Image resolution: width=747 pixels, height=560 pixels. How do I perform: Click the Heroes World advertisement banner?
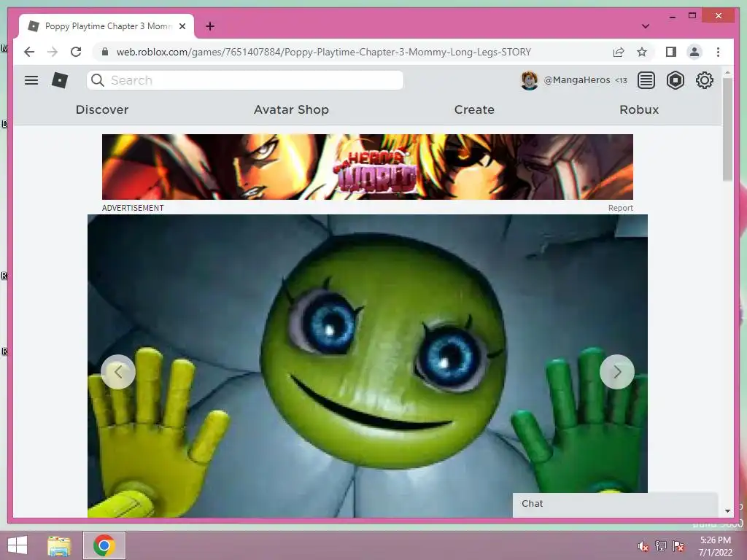coord(368,167)
